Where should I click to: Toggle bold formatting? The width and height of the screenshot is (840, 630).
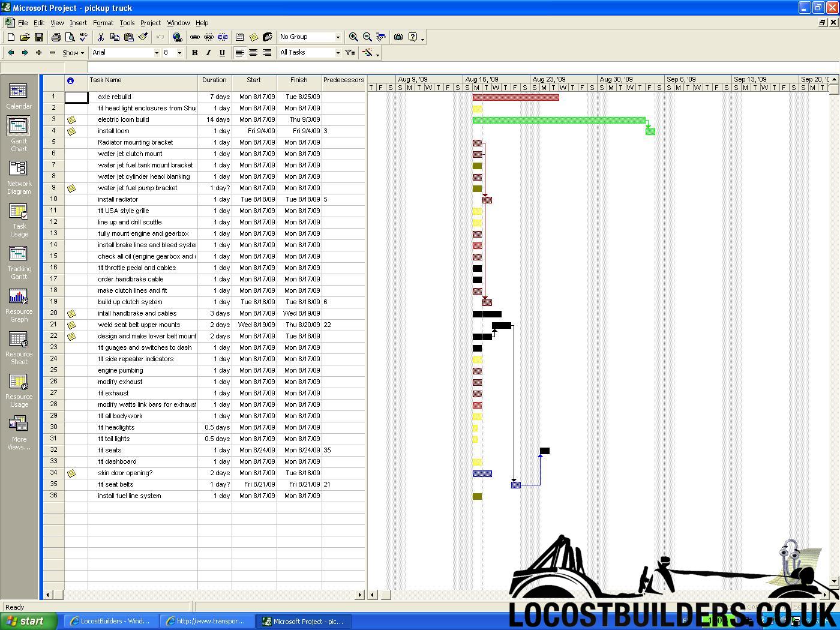[x=194, y=53]
